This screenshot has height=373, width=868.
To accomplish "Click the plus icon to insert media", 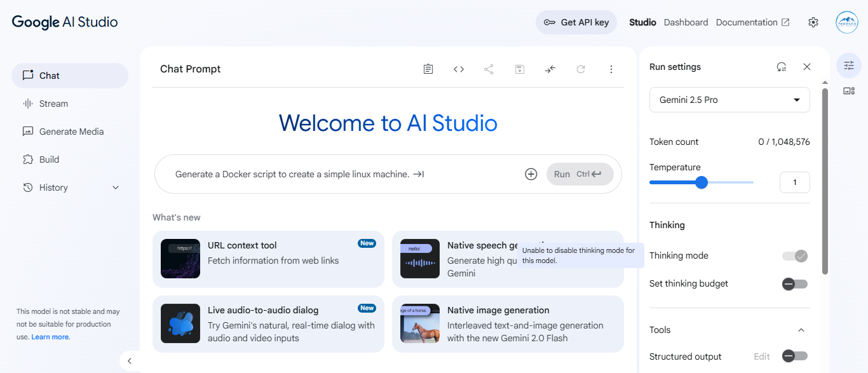I will pyautogui.click(x=531, y=174).
